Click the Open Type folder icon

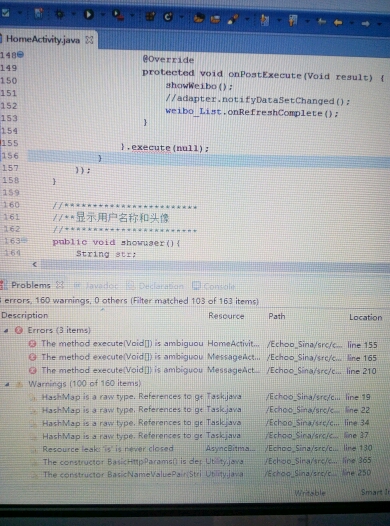(199, 18)
